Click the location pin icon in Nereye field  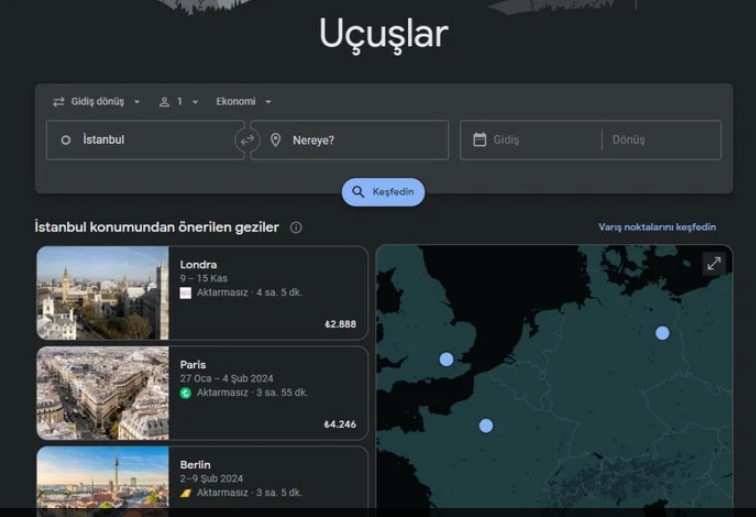(x=275, y=140)
